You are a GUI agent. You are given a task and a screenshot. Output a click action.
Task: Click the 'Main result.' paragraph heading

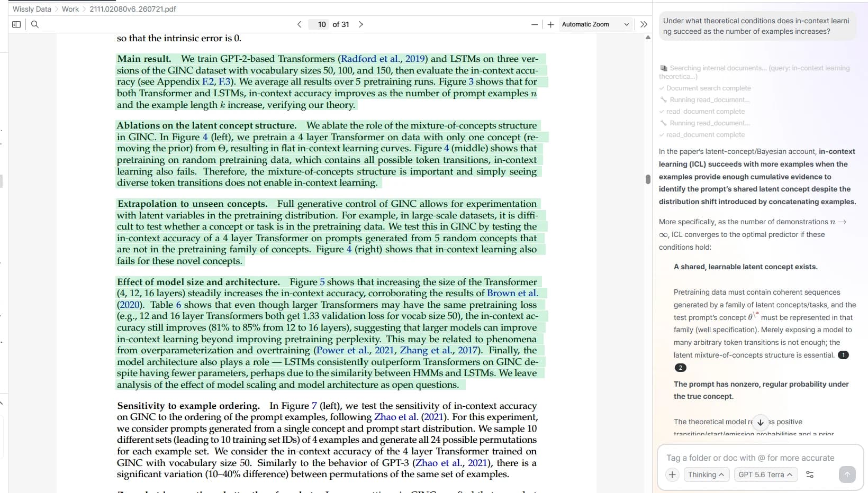tap(144, 59)
